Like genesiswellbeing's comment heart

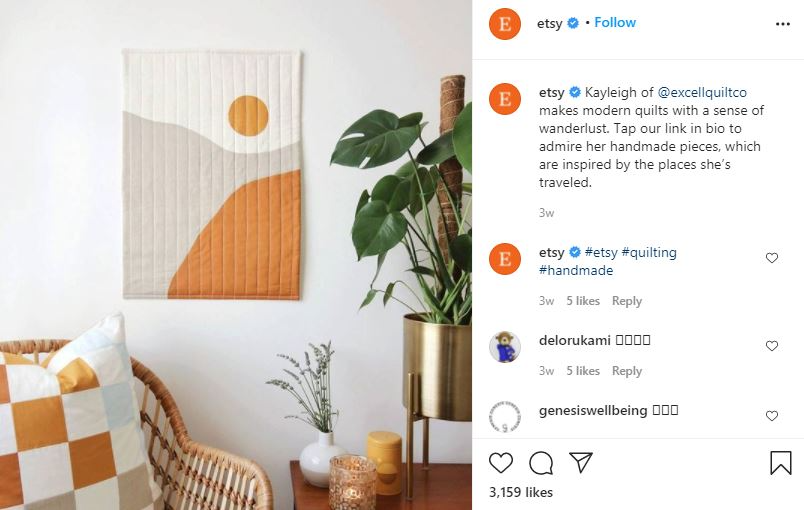(772, 416)
